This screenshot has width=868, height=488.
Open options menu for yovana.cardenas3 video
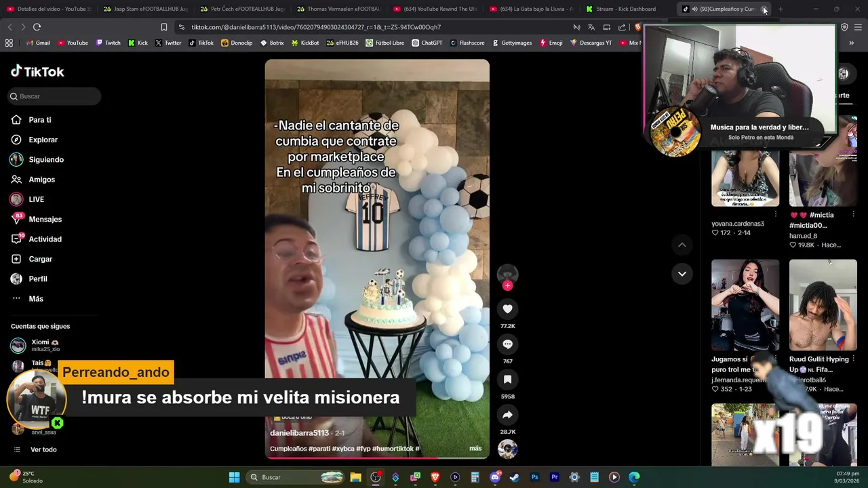pyautogui.click(x=776, y=214)
